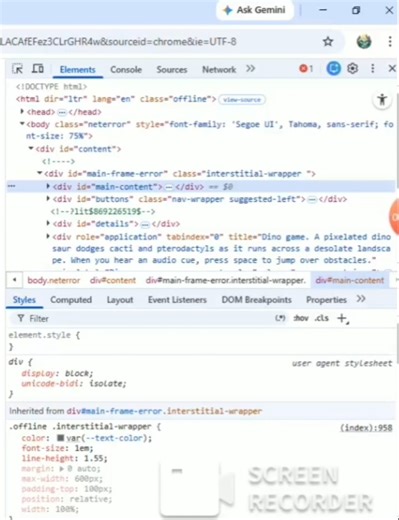Click ellipsis inside main-content div
399x520 pixels.
tap(169, 187)
